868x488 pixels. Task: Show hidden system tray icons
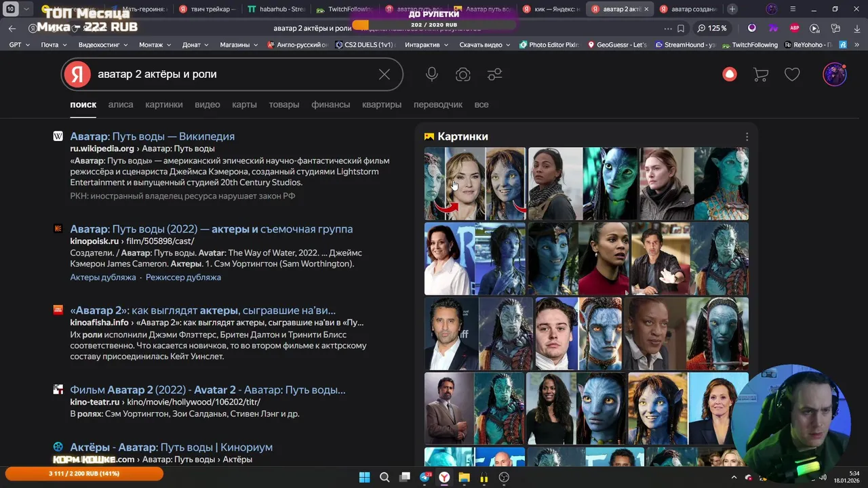click(734, 478)
